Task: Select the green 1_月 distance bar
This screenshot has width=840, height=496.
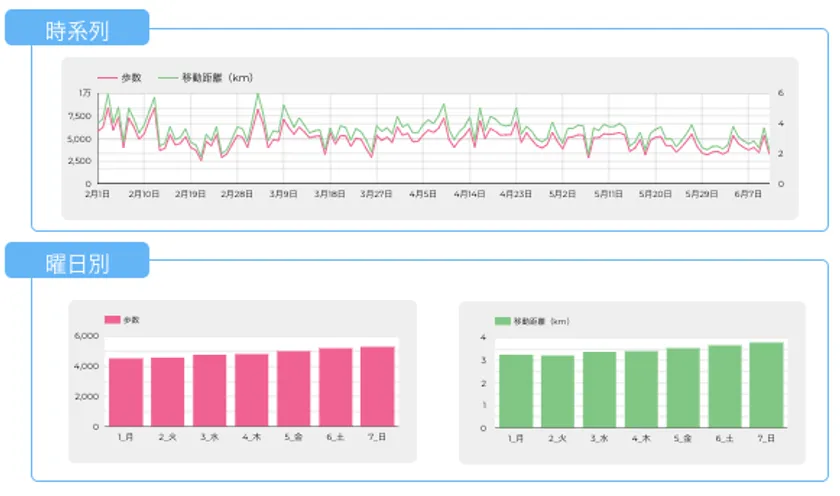Action: (x=515, y=391)
